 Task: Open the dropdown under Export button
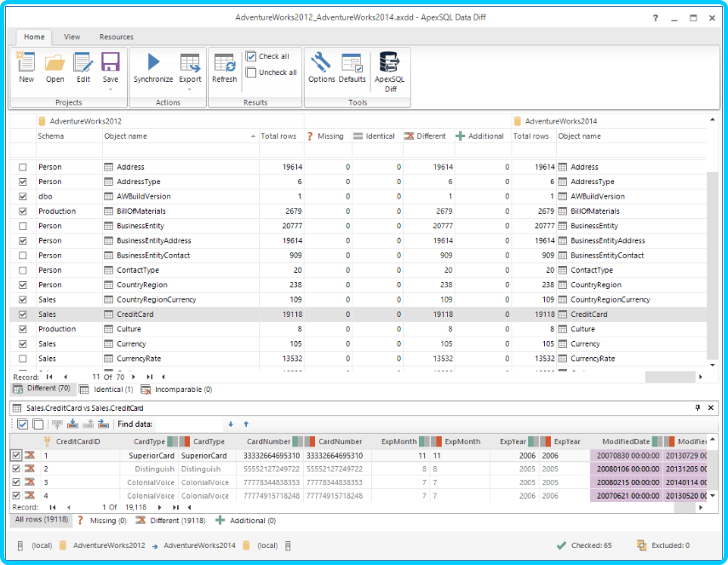(x=190, y=89)
